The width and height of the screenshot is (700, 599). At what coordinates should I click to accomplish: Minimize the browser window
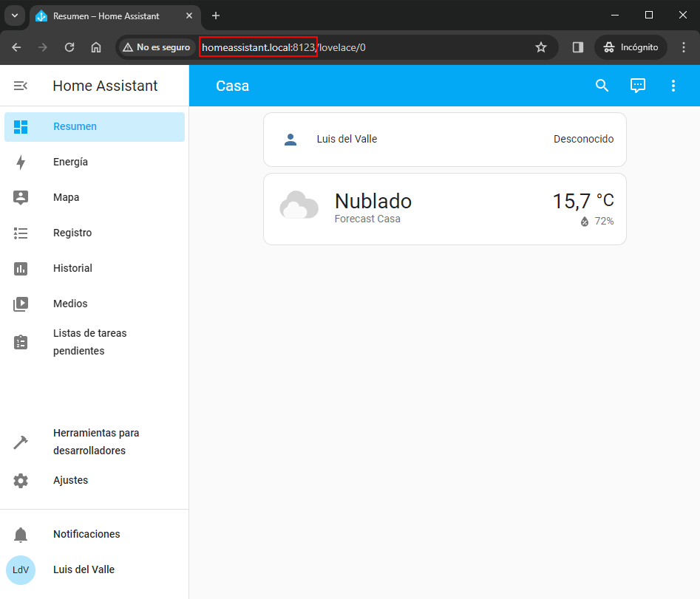pos(615,16)
